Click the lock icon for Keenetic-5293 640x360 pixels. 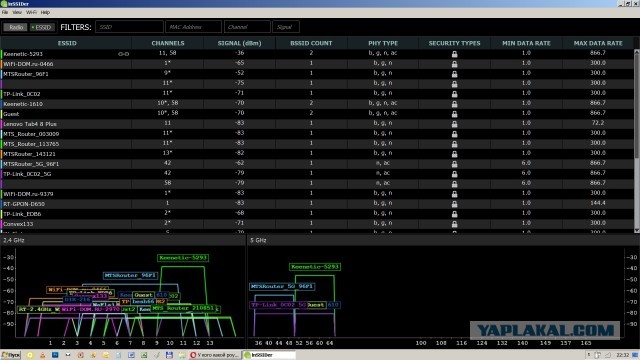tap(454, 54)
